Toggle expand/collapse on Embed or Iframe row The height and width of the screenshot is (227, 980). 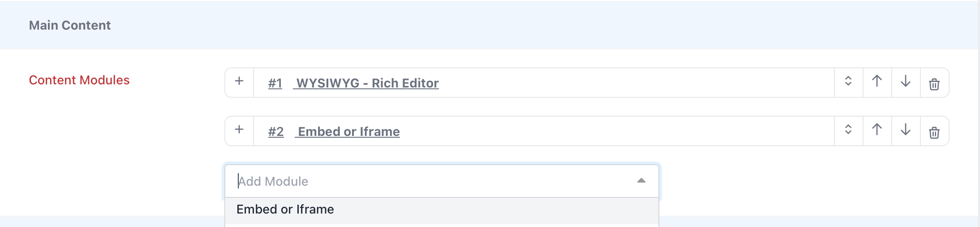(x=848, y=130)
